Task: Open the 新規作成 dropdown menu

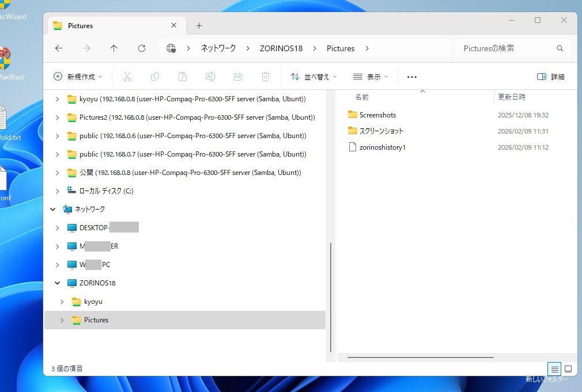Action: click(x=78, y=77)
